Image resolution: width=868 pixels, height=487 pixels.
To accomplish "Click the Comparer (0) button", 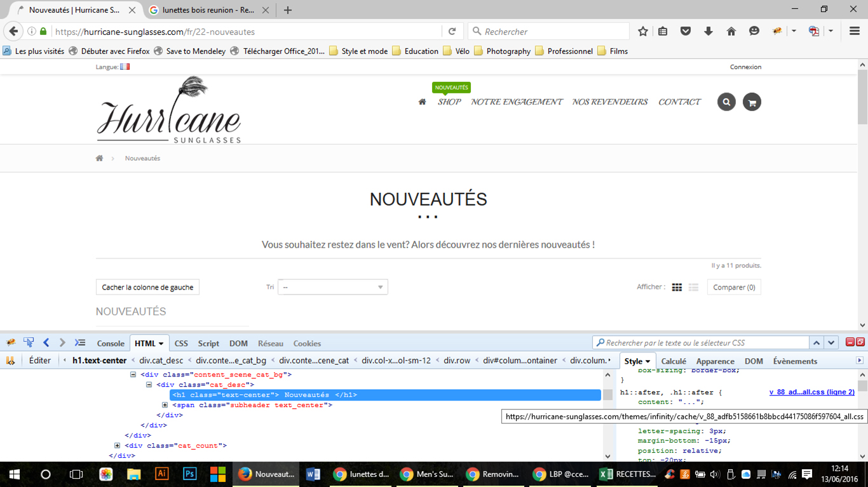I will click(734, 287).
